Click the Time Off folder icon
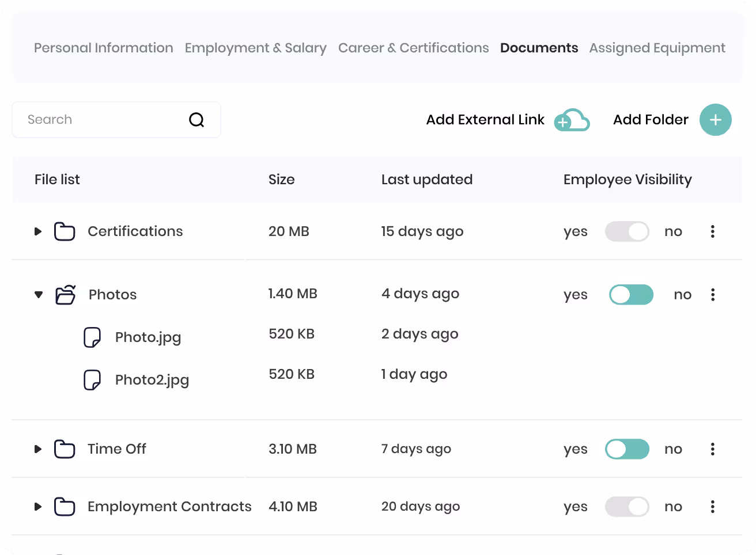 65,449
